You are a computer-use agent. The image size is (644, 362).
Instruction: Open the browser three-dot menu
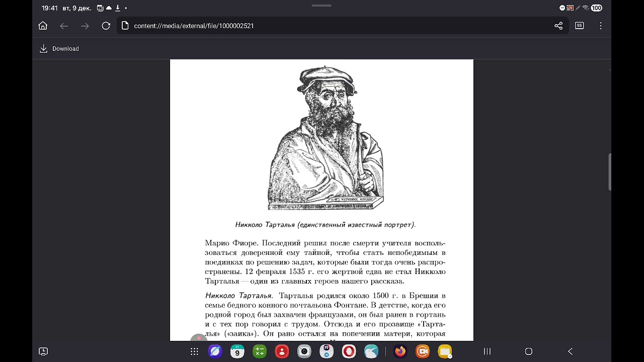[x=601, y=26]
